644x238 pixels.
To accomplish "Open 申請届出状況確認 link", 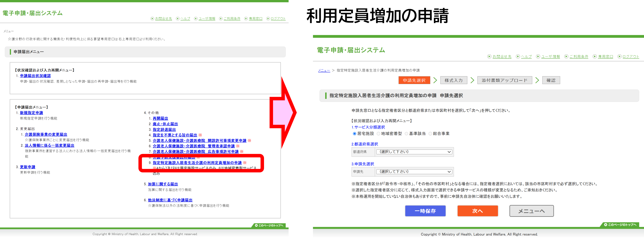I will tap(35, 76).
